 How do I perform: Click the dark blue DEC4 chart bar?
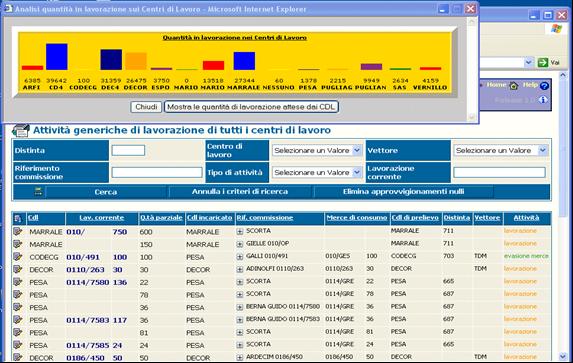(111, 60)
